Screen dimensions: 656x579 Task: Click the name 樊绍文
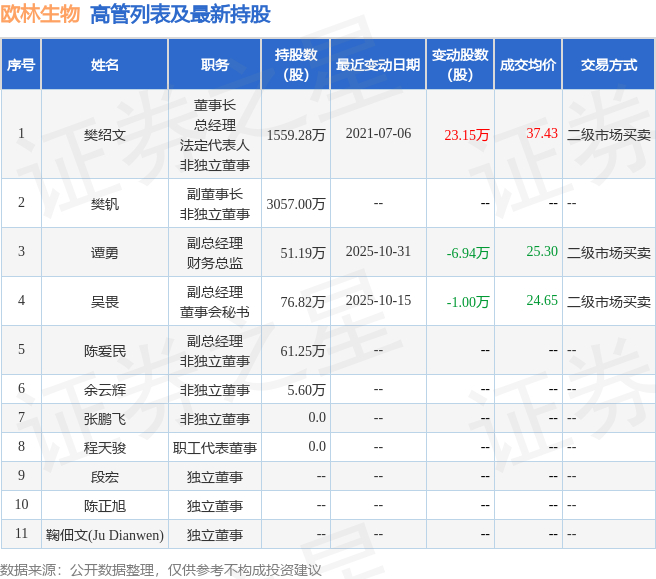(x=105, y=135)
